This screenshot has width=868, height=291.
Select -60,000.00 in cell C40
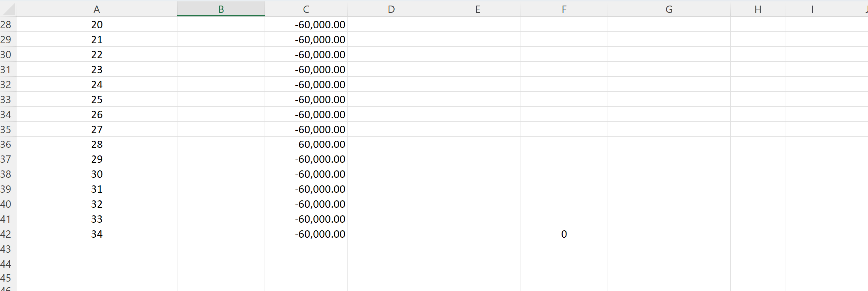pos(306,204)
